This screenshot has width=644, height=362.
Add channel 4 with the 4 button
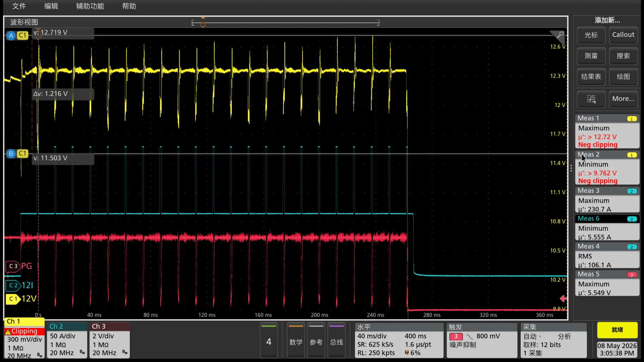point(269,340)
